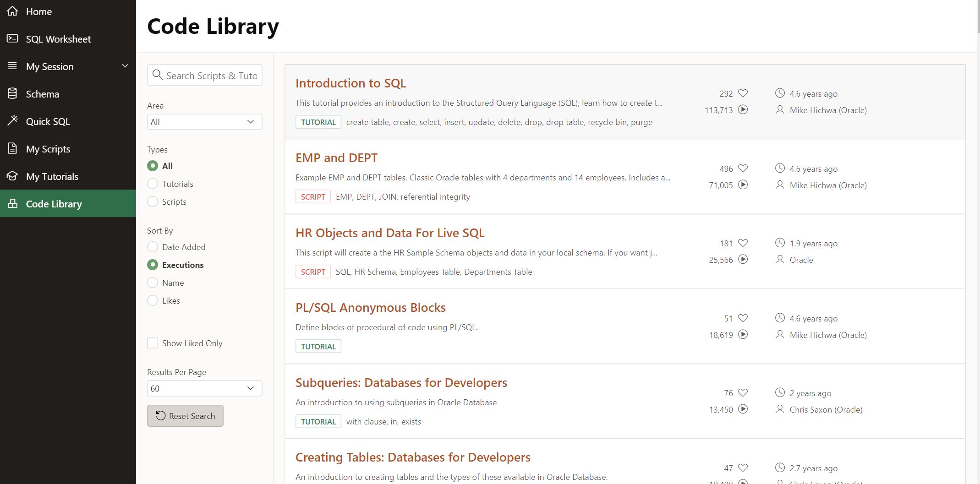Click TUTORIAL badge under PL/SQL Anonymous Blocks
The height and width of the screenshot is (484, 980).
[x=318, y=347]
